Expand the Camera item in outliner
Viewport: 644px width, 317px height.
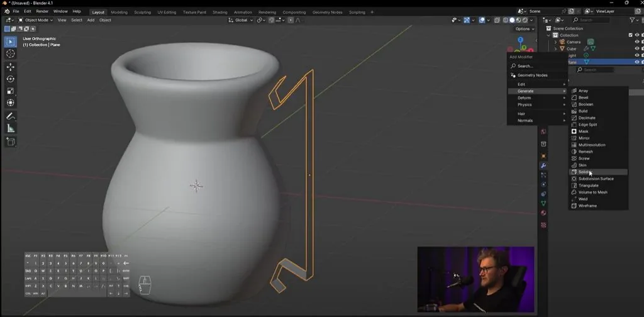click(x=555, y=42)
